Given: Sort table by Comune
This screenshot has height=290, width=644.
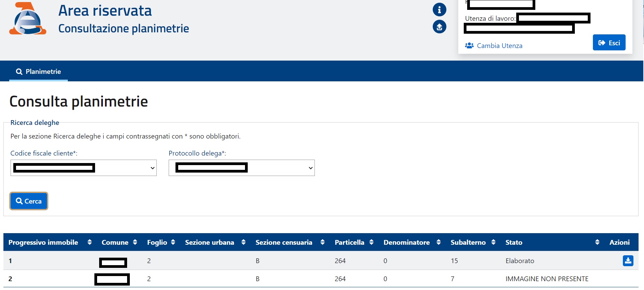Looking at the screenshot, I should click(x=135, y=242).
